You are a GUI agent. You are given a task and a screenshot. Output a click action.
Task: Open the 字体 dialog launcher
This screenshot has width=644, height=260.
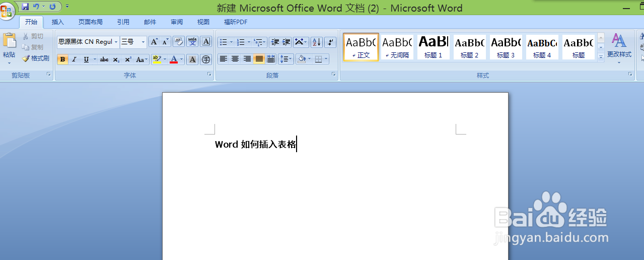[209, 75]
